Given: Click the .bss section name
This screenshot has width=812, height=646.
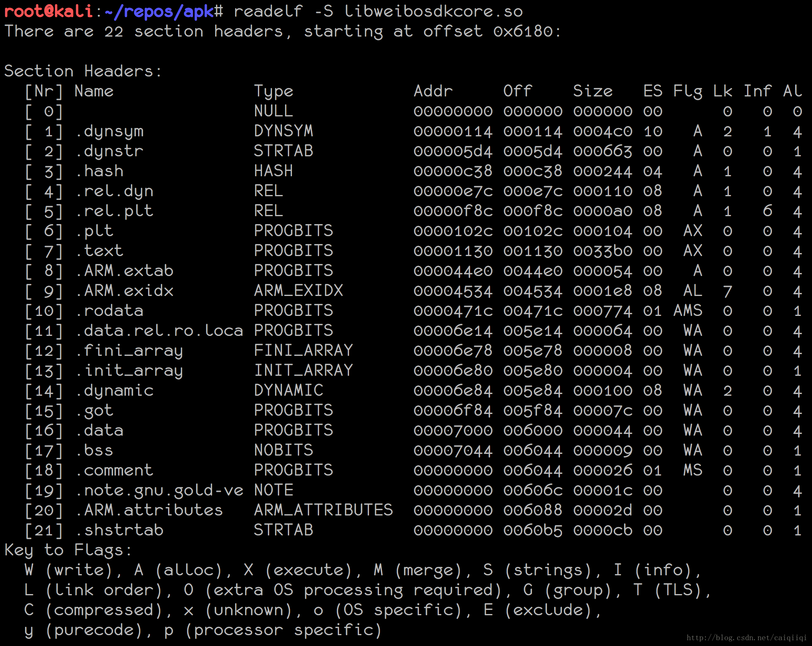Looking at the screenshot, I should point(95,450).
